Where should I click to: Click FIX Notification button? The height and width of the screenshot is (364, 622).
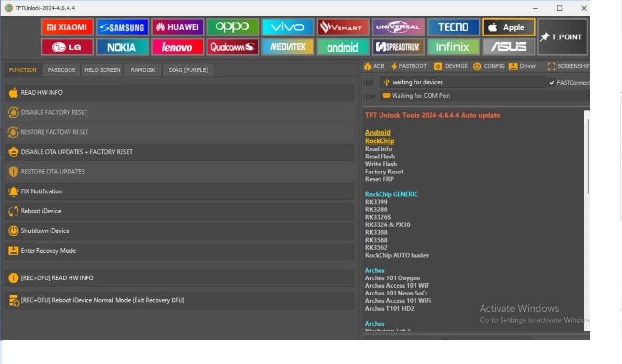point(179,191)
